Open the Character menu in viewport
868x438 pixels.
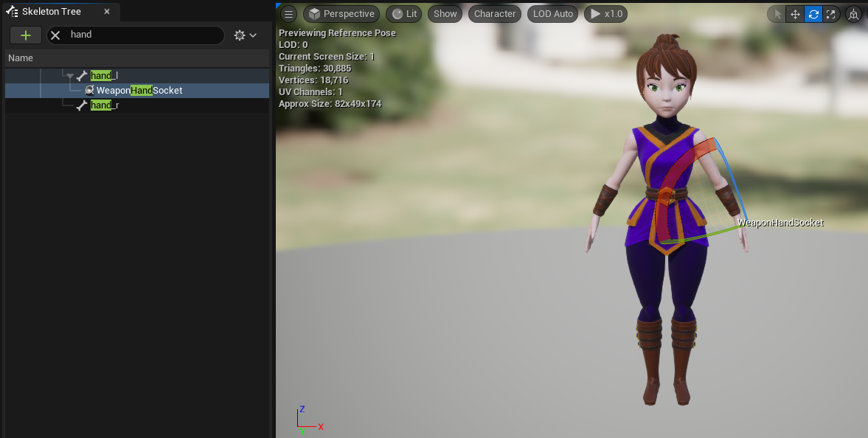[495, 14]
